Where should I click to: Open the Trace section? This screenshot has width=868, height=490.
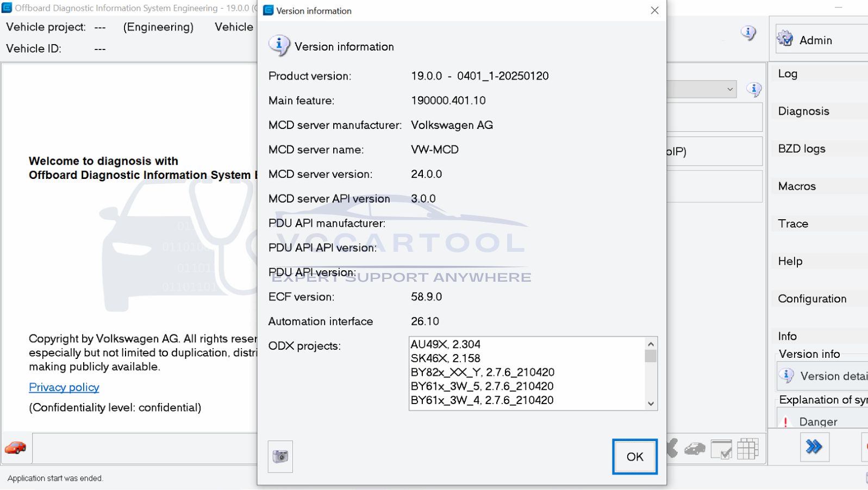point(820,224)
